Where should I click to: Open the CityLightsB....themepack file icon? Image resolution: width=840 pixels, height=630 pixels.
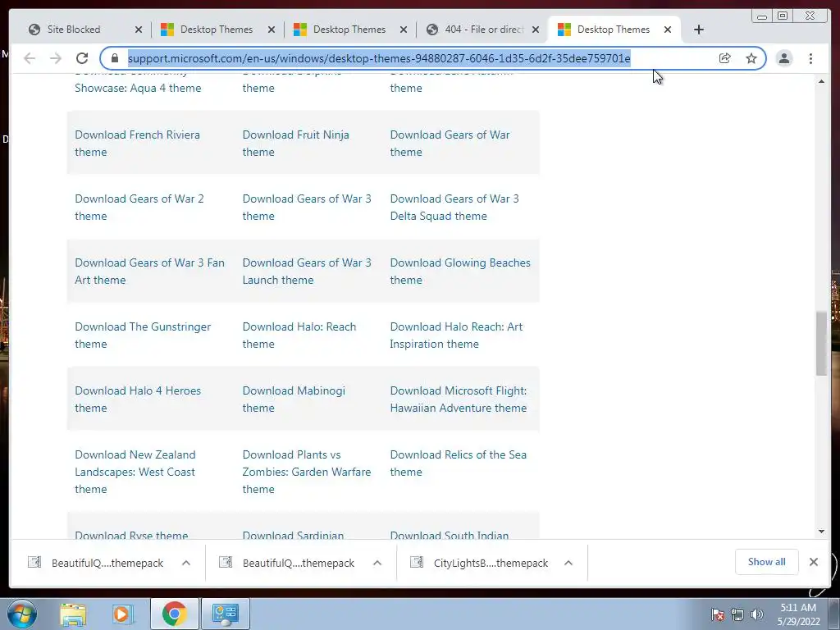click(x=417, y=562)
